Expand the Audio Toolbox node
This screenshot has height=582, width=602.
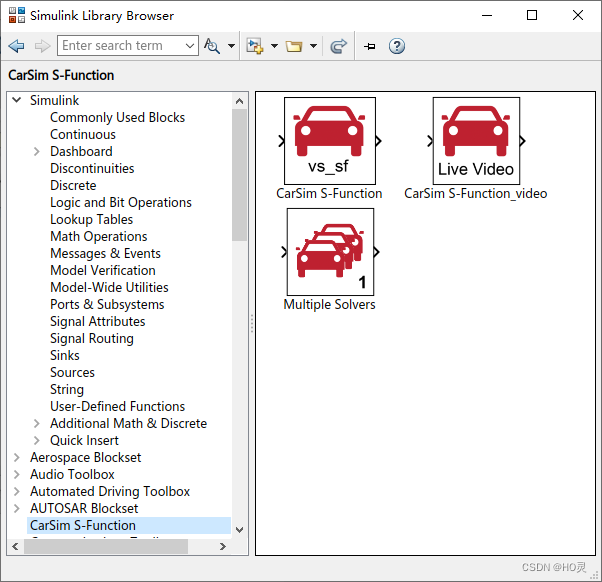coord(17,475)
